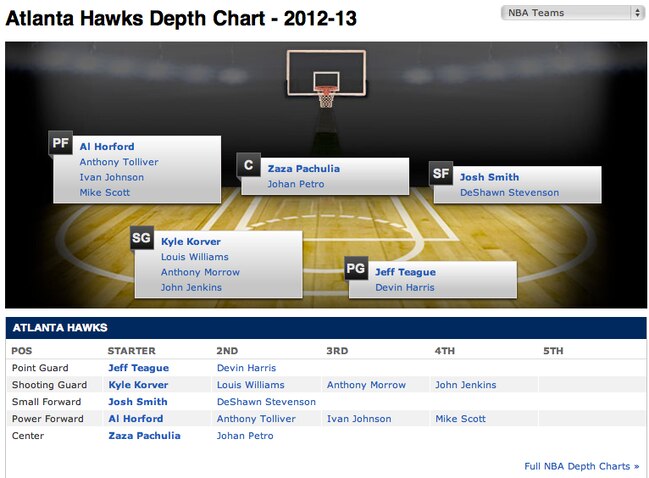This screenshot has height=478, width=649.
Task: Open Louis Williams in court SG box
Action: pos(195,257)
